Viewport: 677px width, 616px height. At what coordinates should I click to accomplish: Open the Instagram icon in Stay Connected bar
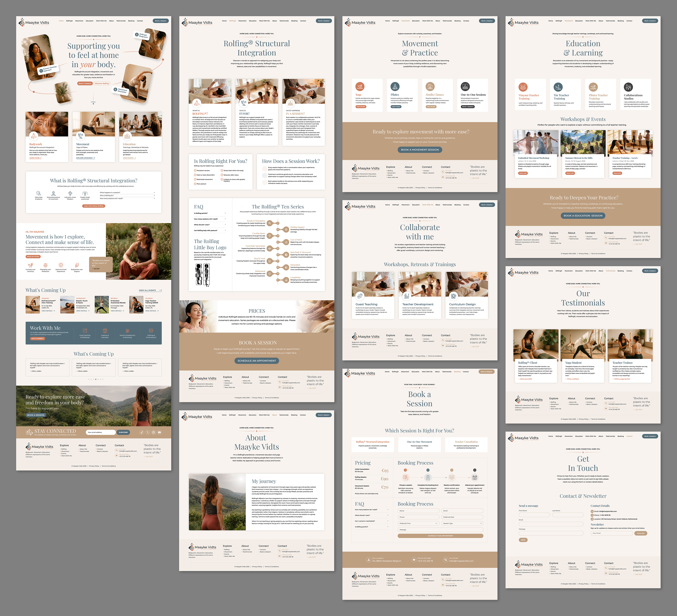pos(153,432)
